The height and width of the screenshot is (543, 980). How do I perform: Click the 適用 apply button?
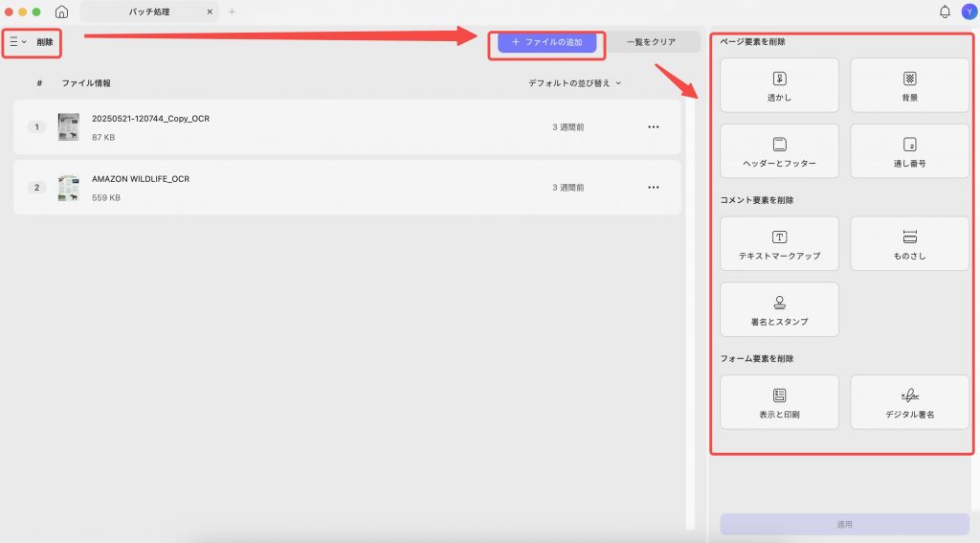[x=844, y=524]
